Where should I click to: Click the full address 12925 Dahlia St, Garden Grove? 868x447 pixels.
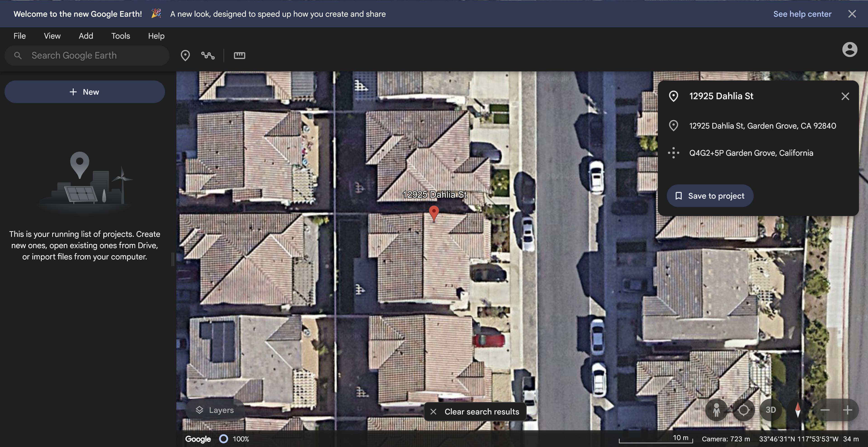762,126
